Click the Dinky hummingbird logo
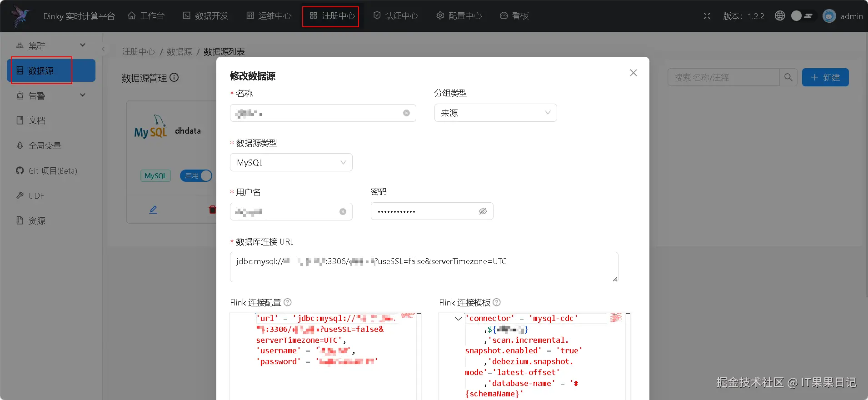868x400 pixels. (x=21, y=16)
